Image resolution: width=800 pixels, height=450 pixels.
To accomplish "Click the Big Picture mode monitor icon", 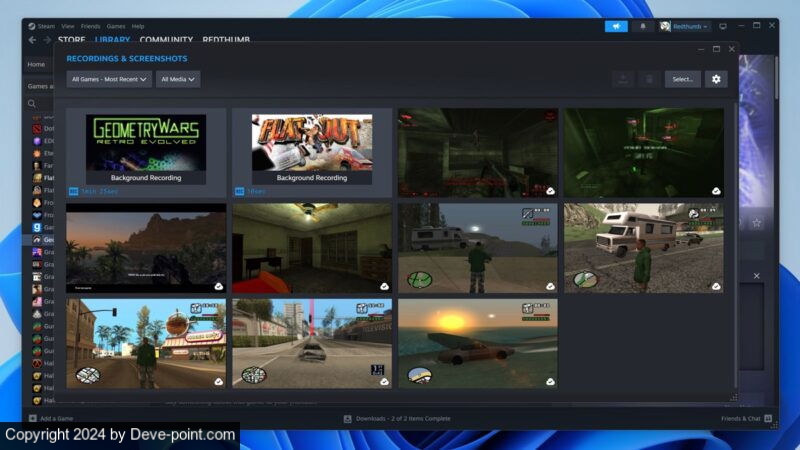I will pos(723,26).
